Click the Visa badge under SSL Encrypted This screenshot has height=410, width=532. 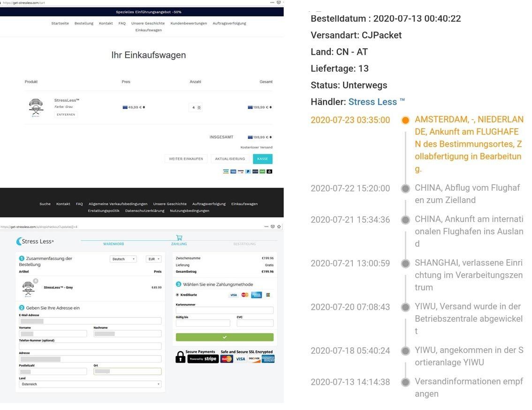click(241, 359)
